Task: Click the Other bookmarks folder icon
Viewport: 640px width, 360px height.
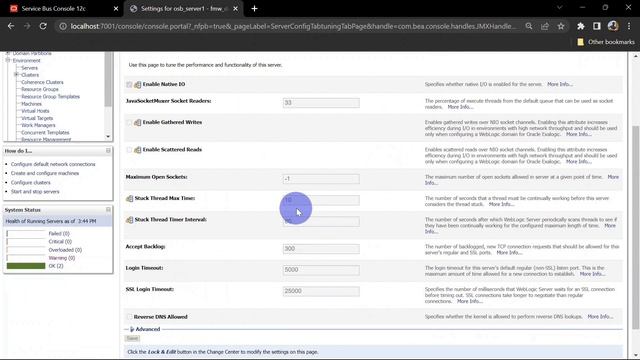Action: coord(580,42)
